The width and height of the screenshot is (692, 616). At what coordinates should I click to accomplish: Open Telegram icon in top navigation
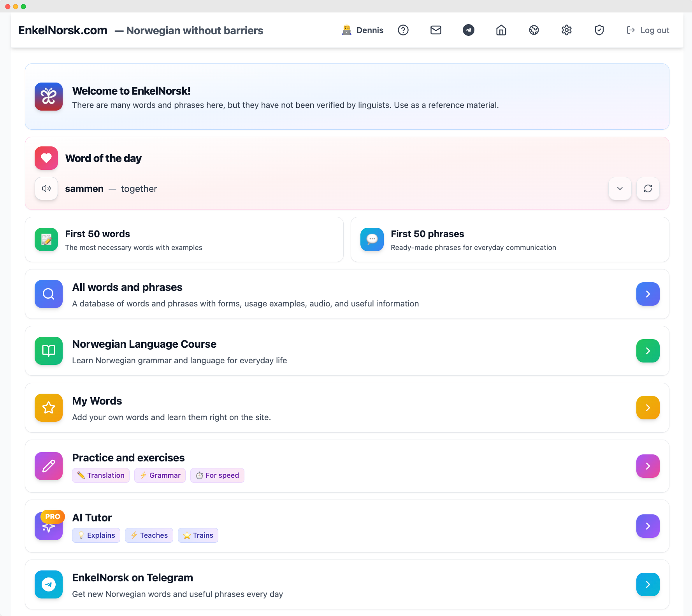click(x=469, y=30)
